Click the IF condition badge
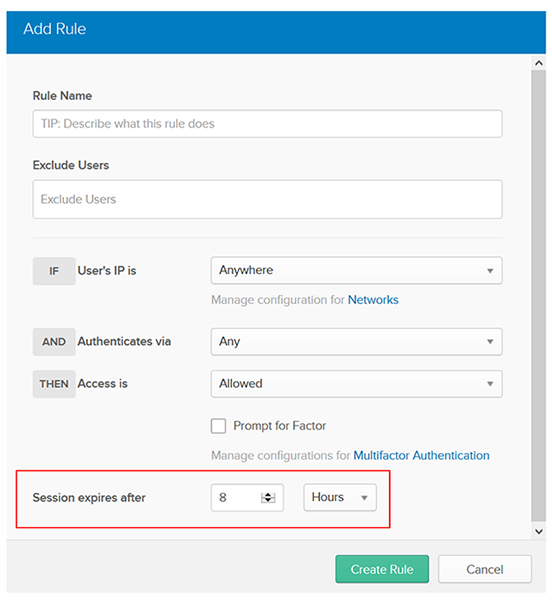 (54, 271)
